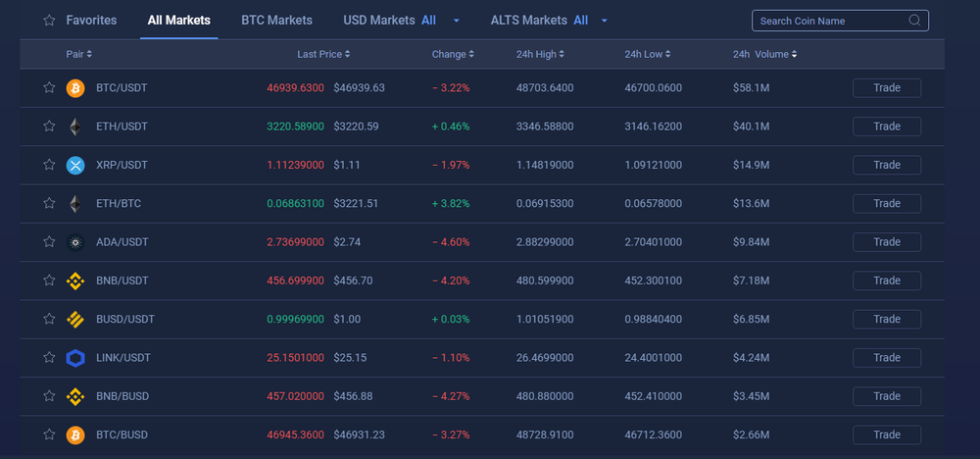Click the $58.1M volume value

click(752, 88)
